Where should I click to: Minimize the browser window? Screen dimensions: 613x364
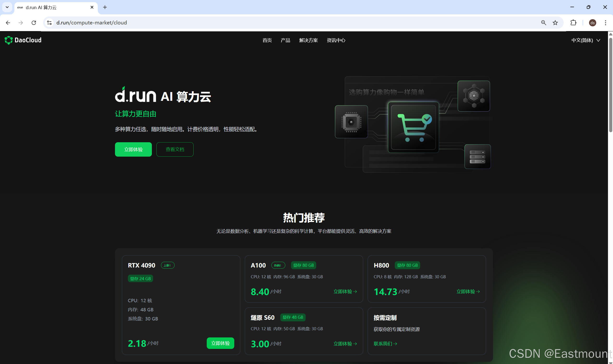tap(572, 7)
